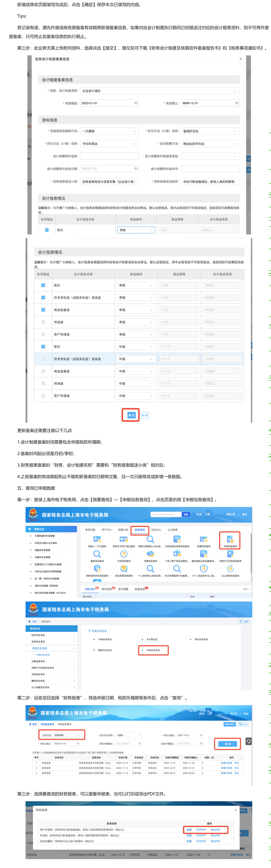
Task: Open 应征凭证种类 dropdown showing 全部
Action: point(128,735)
